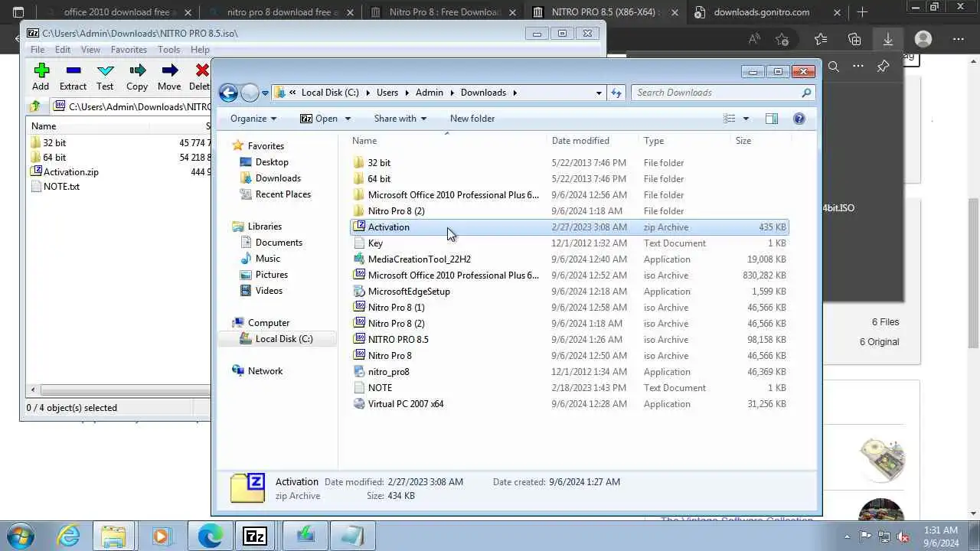The width and height of the screenshot is (980, 551).
Task: Switch to Microsoft Edge on taskbar
Action: click(x=210, y=536)
